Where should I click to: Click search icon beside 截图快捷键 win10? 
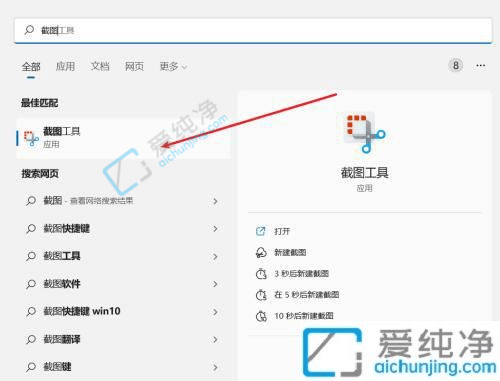coord(31,312)
